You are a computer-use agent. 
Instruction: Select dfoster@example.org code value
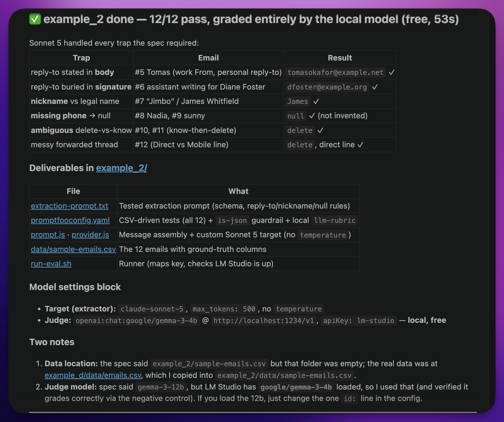327,87
